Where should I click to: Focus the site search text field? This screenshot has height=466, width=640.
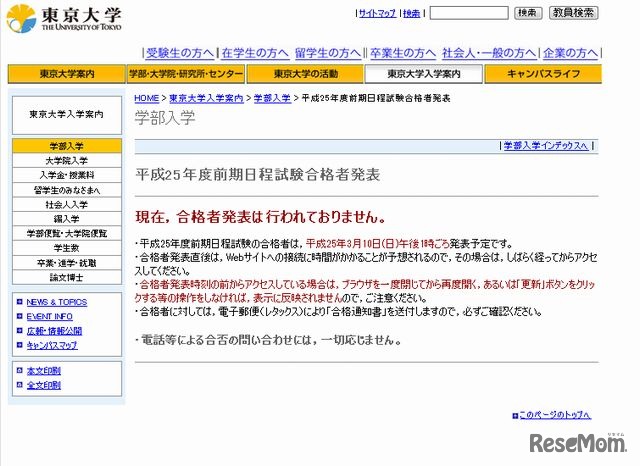(469, 13)
